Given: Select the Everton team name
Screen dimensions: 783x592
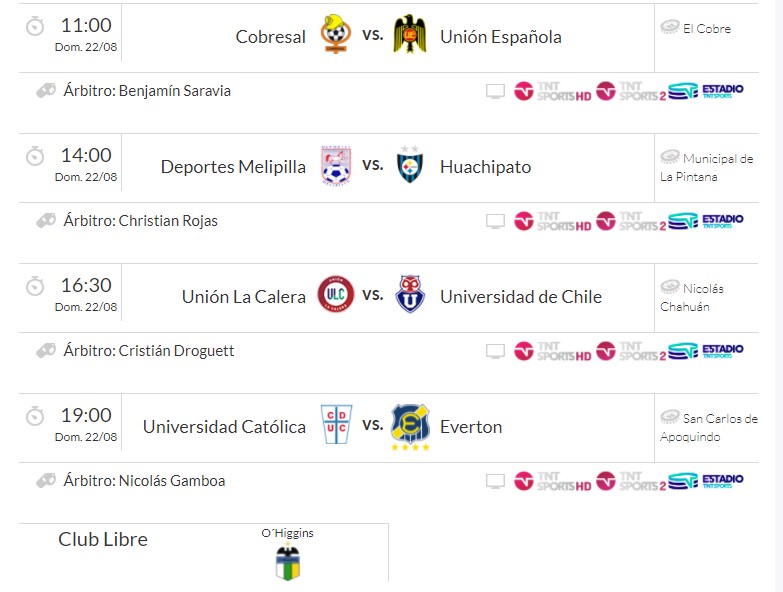Looking at the screenshot, I should tap(471, 427).
